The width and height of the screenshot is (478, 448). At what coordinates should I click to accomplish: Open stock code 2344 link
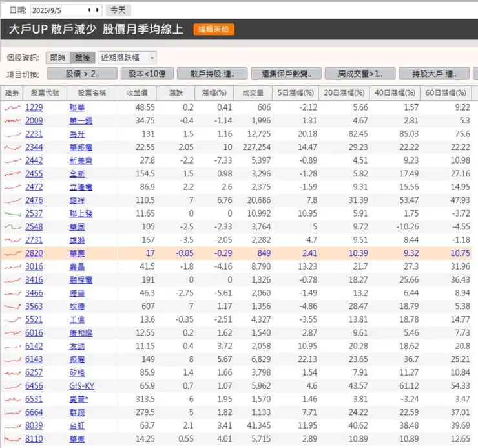[34, 147]
